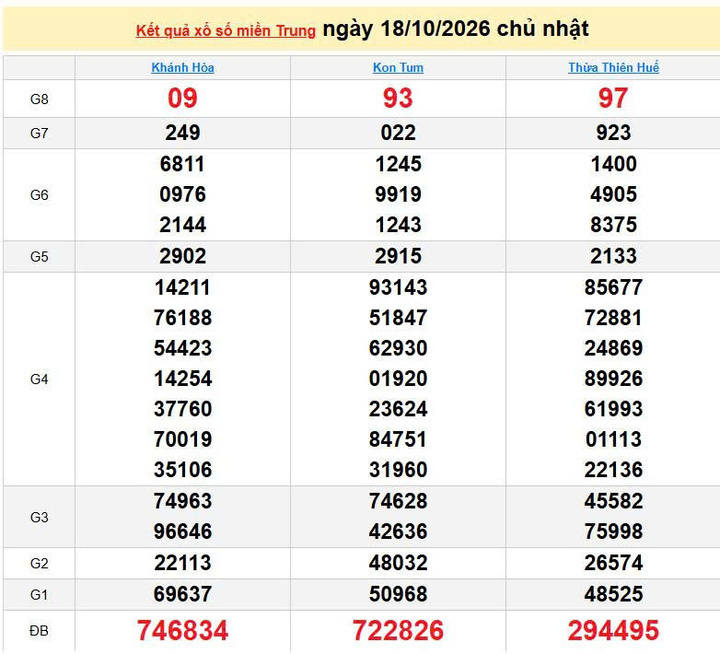Click the G6 number 9919
The height and width of the screenshot is (654, 720).
coord(398,194)
